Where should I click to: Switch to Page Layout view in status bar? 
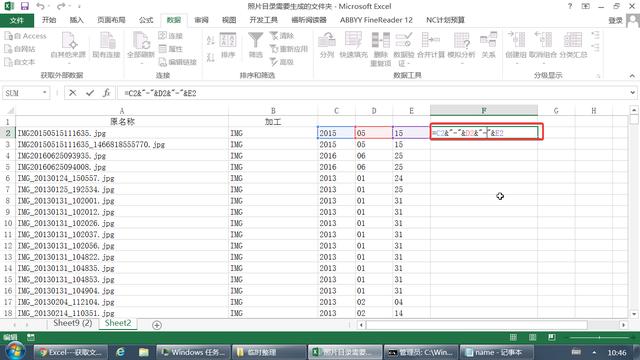tap(533, 337)
